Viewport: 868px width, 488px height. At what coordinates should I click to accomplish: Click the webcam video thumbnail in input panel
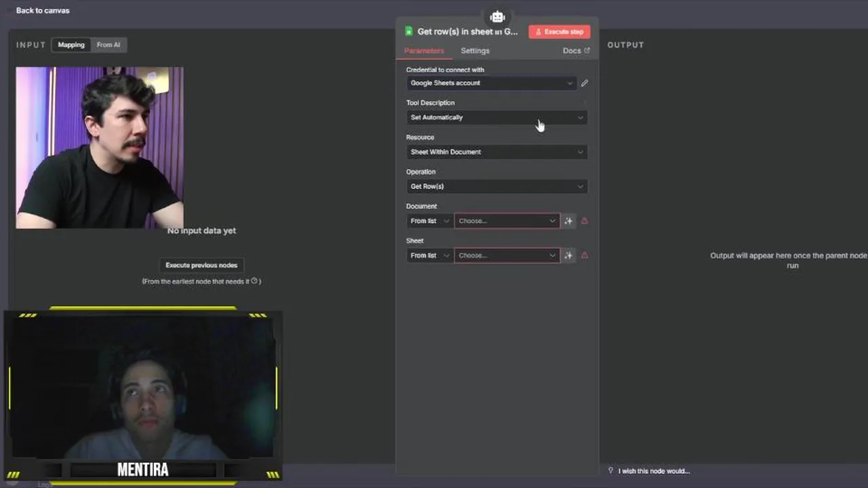click(100, 147)
